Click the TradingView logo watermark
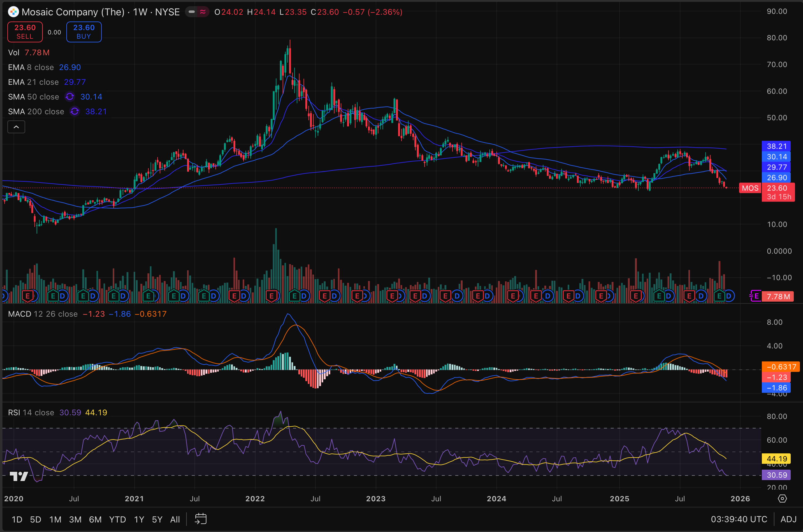The image size is (803, 532). pos(19,476)
